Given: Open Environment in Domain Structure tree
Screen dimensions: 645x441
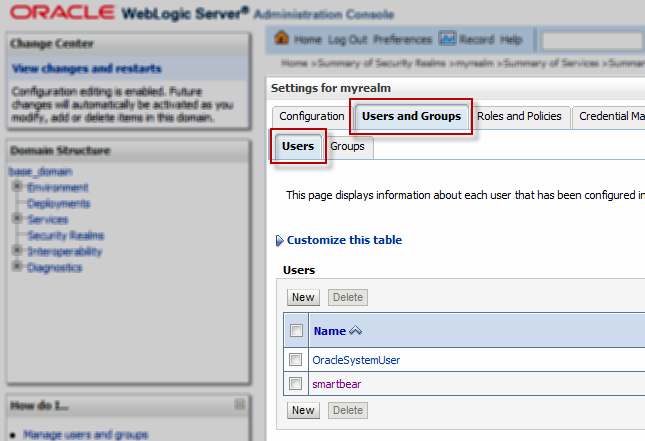Looking at the screenshot, I should pos(58,188).
